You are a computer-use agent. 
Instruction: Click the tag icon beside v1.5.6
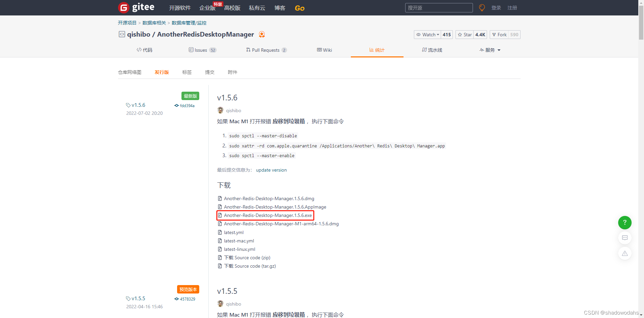(x=128, y=105)
